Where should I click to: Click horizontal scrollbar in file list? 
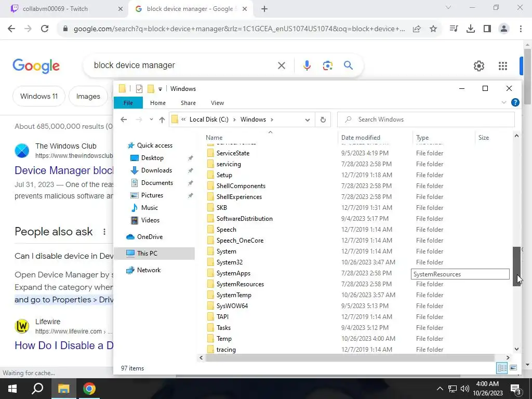tap(350, 357)
